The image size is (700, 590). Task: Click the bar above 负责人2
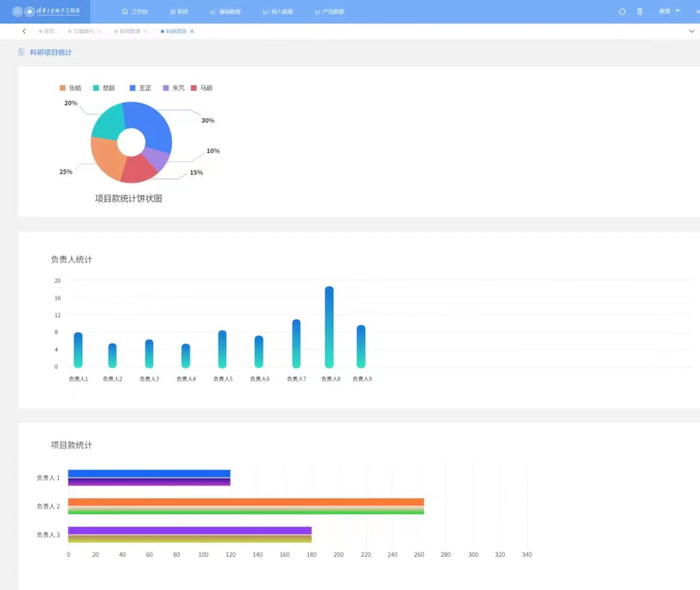click(x=113, y=355)
